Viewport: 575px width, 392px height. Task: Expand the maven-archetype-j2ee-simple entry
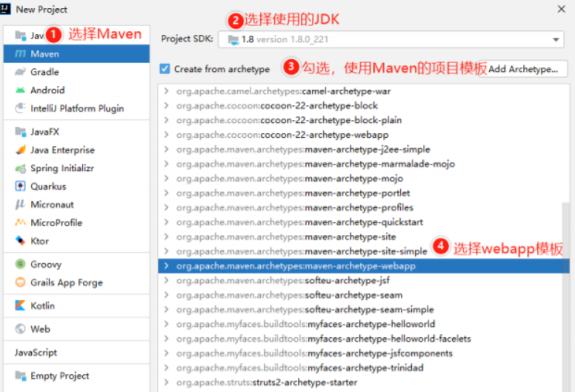[x=167, y=149]
